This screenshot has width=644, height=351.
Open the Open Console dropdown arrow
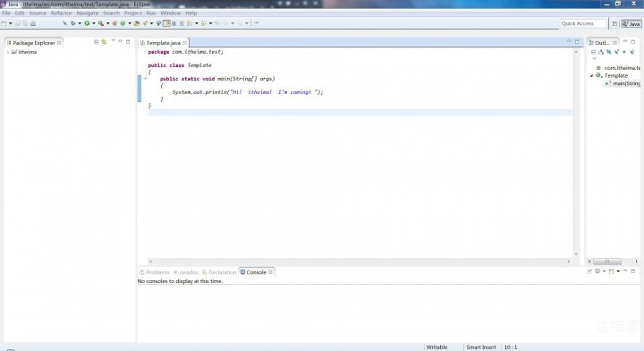click(618, 271)
